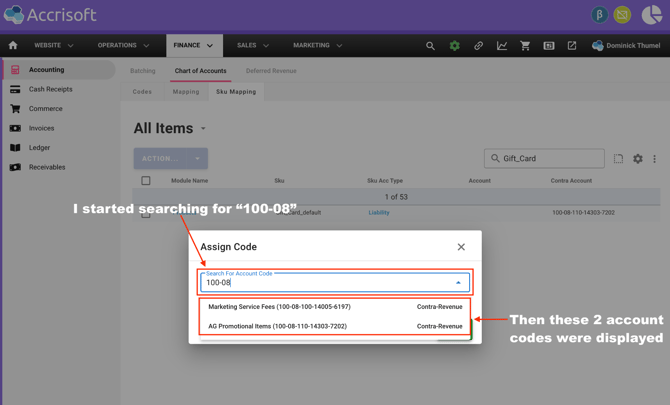Click the Liability link in table row

pos(379,213)
